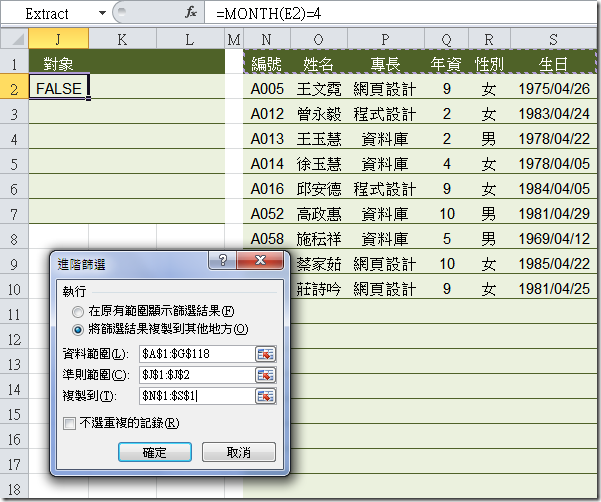Click cell with ID A012
This screenshot has height=502, width=601.
tap(267, 113)
